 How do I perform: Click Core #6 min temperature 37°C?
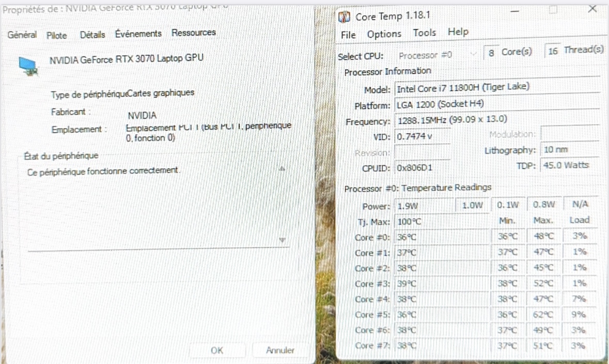(x=508, y=330)
